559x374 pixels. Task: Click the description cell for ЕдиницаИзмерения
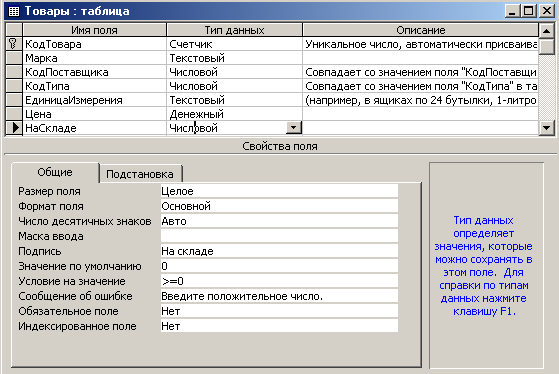point(421,100)
